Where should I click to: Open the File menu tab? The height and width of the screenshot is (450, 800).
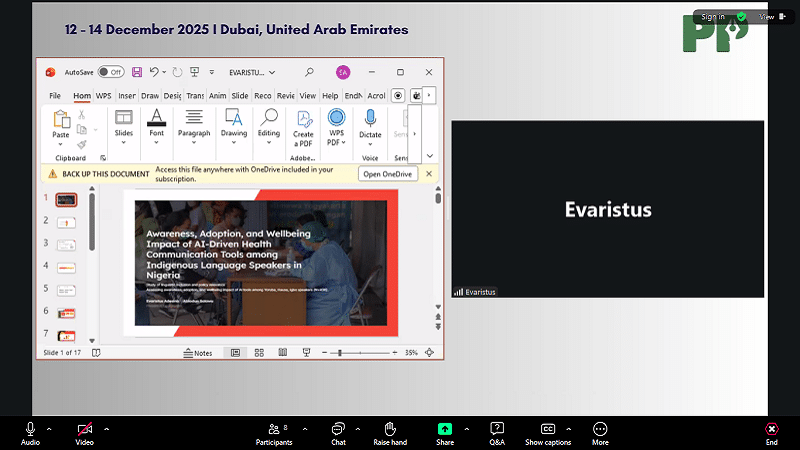pyautogui.click(x=55, y=96)
